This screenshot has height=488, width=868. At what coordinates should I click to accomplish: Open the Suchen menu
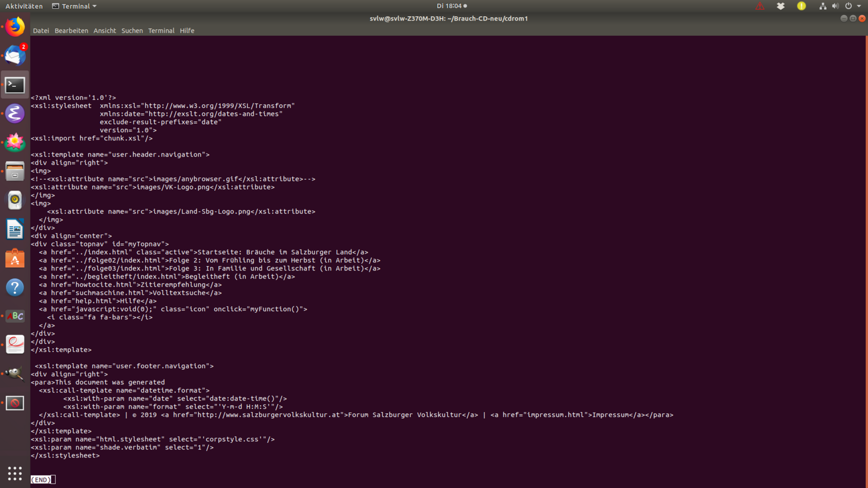pyautogui.click(x=132, y=31)
